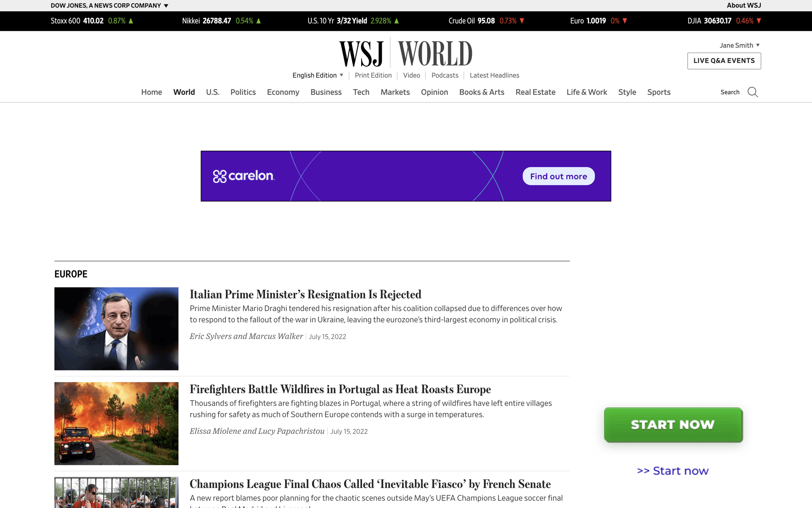The image size is (812, 508).
Task: Follow the '>> Start now' link
Action: coord(673,471)
